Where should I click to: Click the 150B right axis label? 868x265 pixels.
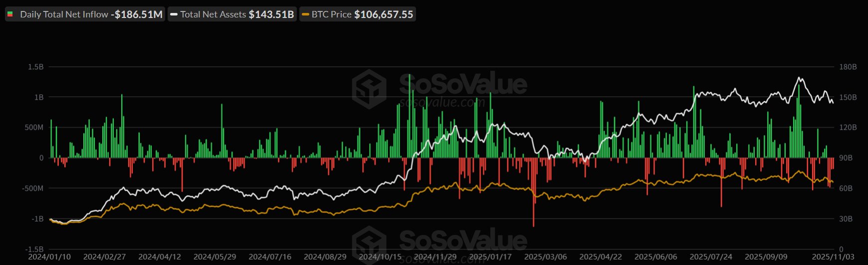(848, 97)
